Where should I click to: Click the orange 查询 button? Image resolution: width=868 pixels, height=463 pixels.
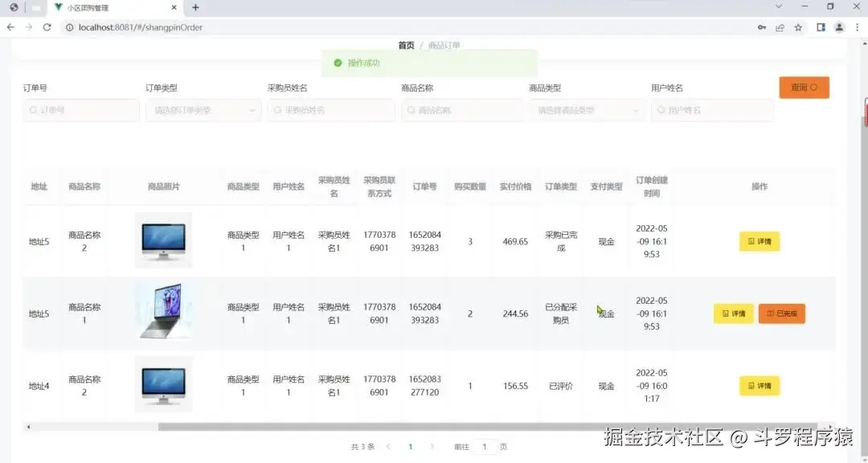point(805,88)
